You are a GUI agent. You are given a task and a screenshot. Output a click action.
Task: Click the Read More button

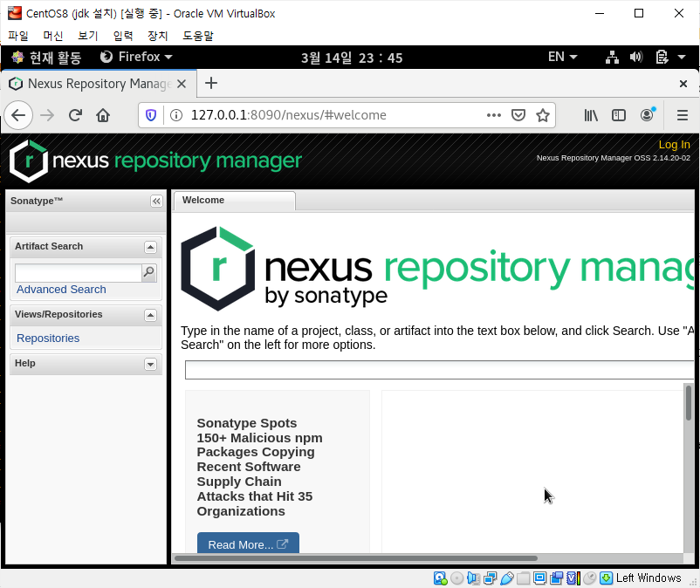[248, 543]
